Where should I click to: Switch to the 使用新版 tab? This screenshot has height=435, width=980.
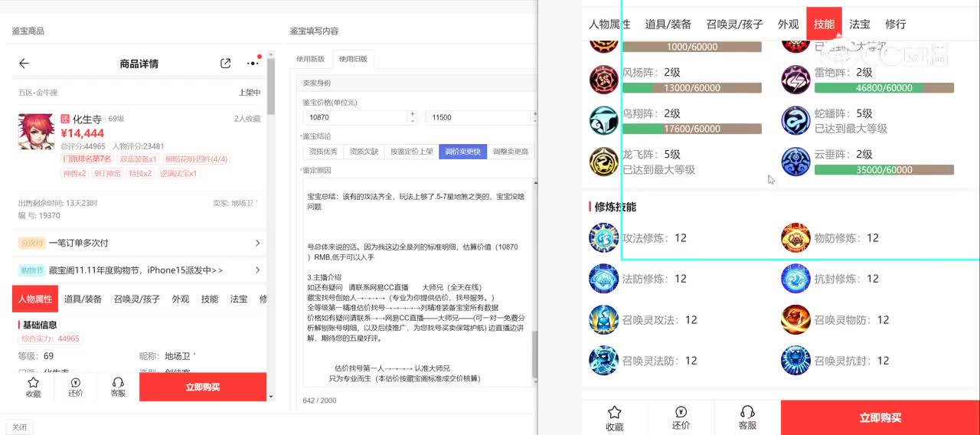pyautogui.click(x=311, y=59)
